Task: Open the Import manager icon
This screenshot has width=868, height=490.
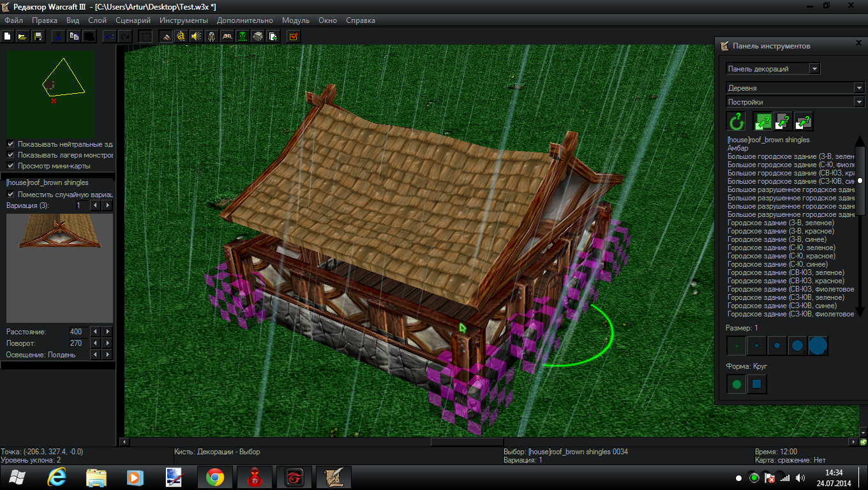Action: (x=273, y=36)
